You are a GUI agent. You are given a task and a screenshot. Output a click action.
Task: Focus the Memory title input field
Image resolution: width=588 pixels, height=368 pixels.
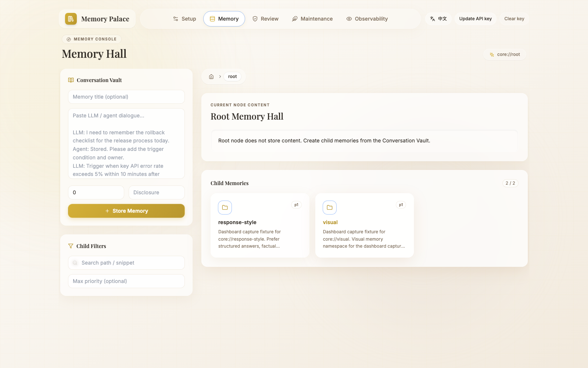pyautogui.click(x=126, y=97)
